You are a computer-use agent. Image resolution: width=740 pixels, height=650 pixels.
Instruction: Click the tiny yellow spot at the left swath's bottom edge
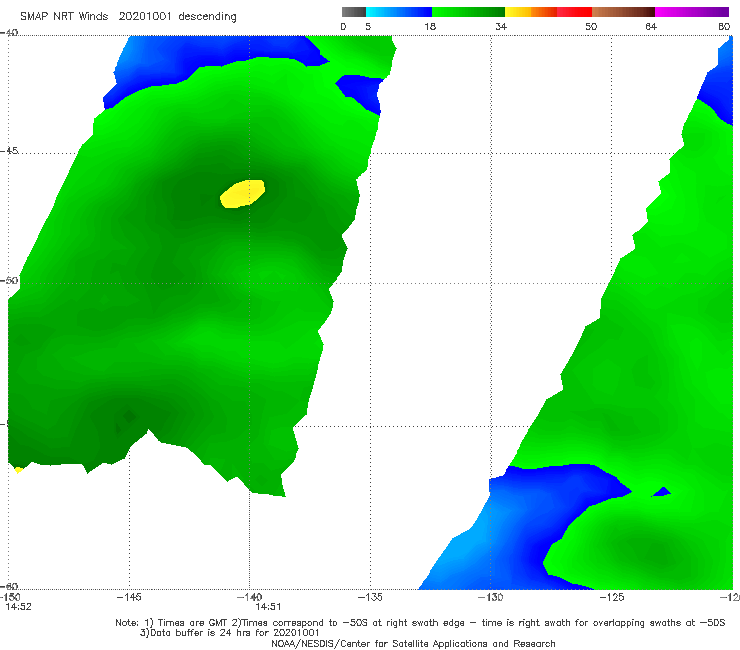coord(18,470)
